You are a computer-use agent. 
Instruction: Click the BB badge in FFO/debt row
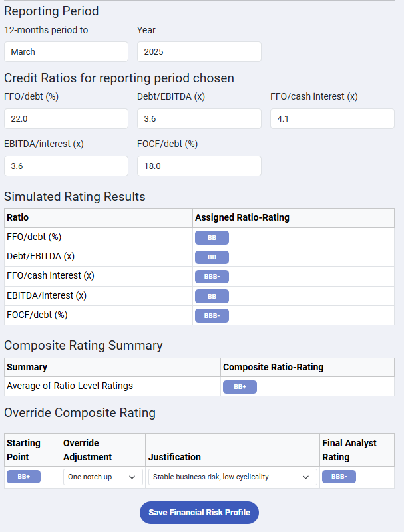(x=212, y=237)
